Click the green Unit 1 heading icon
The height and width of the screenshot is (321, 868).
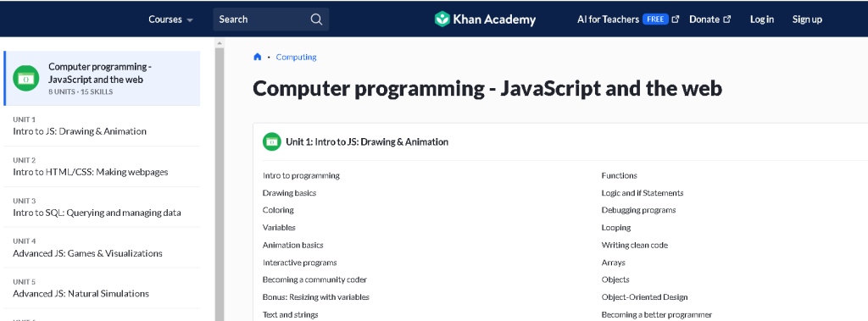point(272,141)
